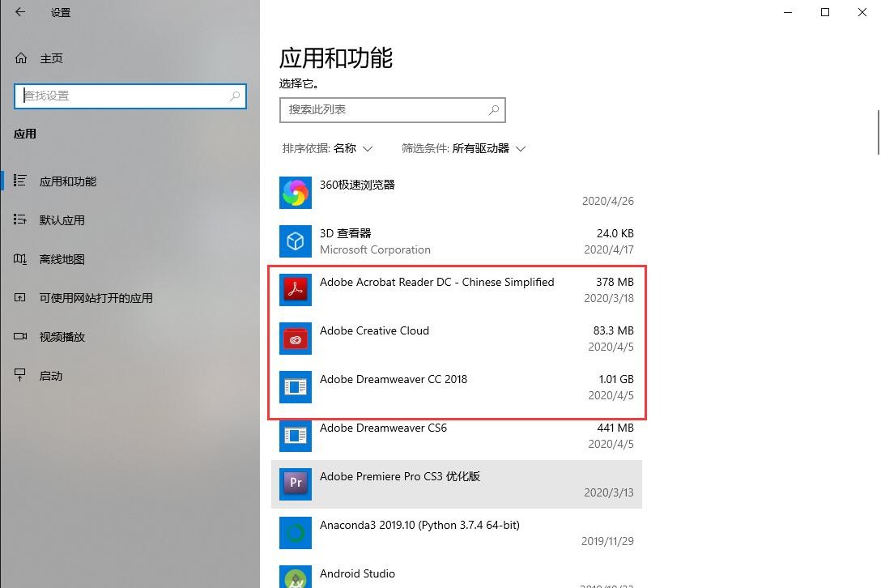Select Adobe Acrobat Reader DC - Chinese Simplified

click(x=437, y=282)
